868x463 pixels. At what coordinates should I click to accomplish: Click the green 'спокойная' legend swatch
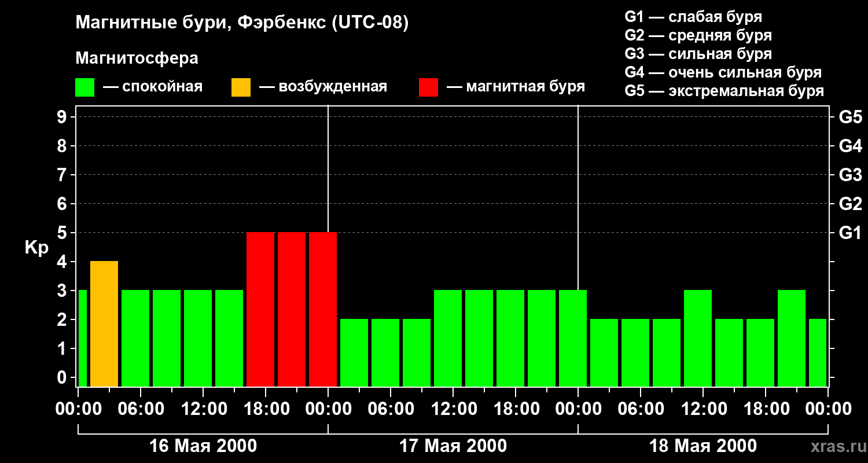85,87
